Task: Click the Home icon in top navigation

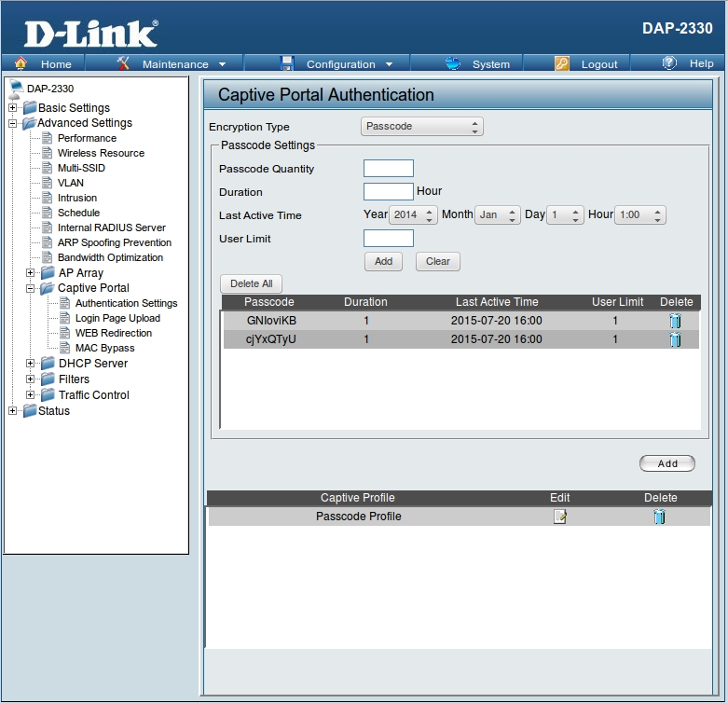Action: [21, 63]
